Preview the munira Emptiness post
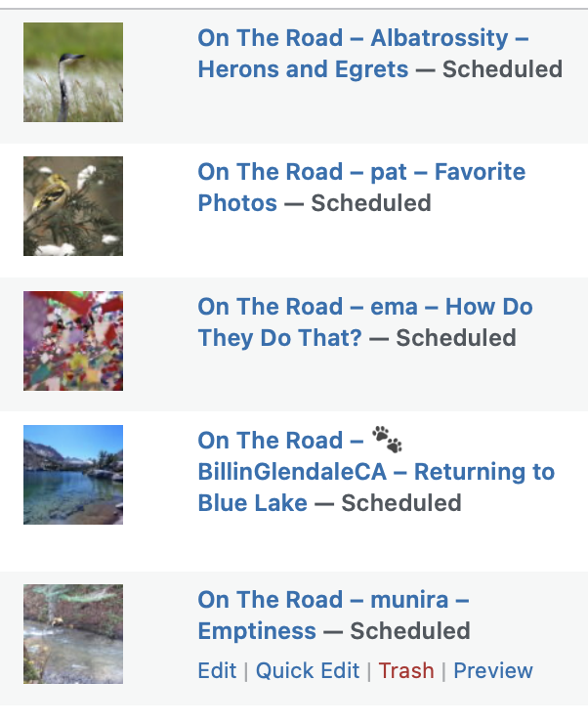588x723 pixels. click(x=493, y=671)
